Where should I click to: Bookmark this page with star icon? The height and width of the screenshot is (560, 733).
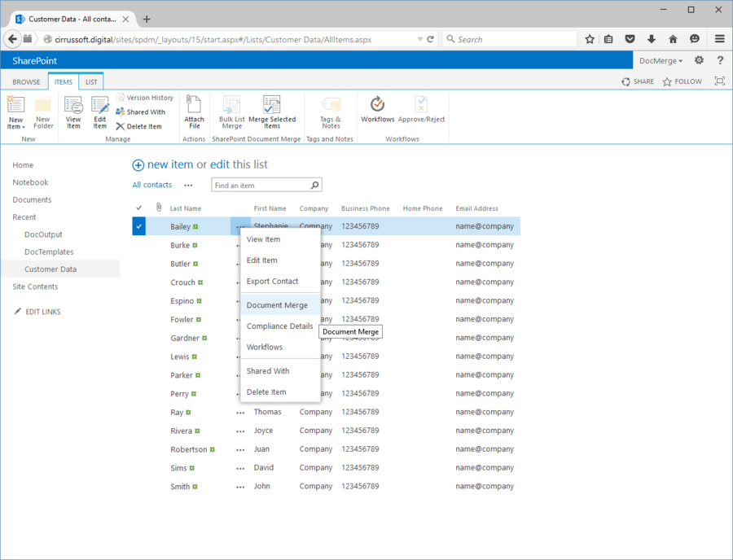(590, 39)
